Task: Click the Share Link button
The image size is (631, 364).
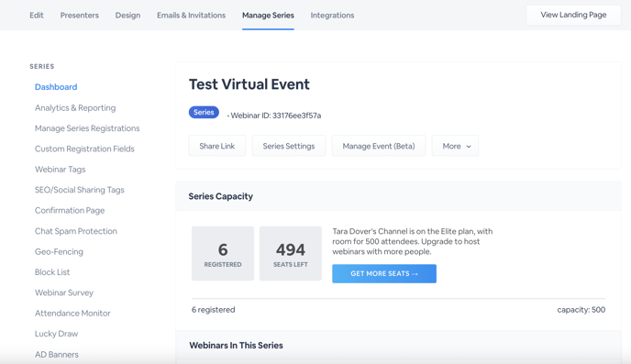Action: pyautogui.click(x=216, y=146)
